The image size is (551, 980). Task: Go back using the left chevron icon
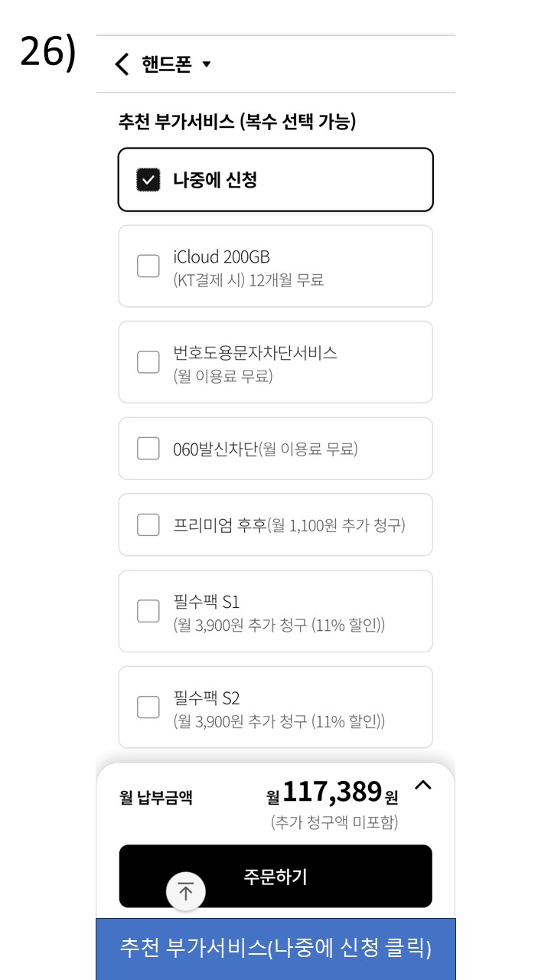pos(121,64)
